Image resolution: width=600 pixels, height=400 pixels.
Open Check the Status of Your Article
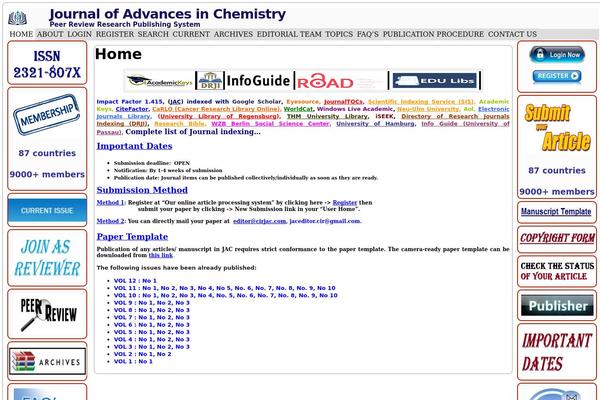[557, 271]
